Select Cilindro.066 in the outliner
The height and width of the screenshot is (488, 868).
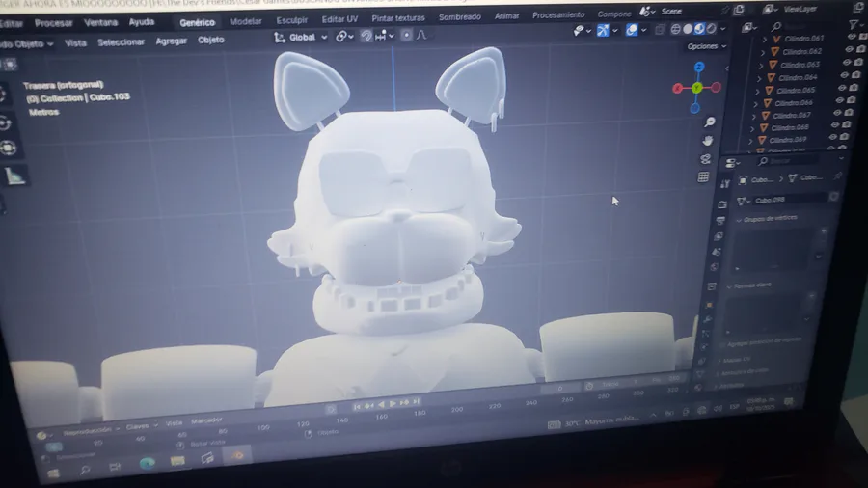[x=794, y=103]
